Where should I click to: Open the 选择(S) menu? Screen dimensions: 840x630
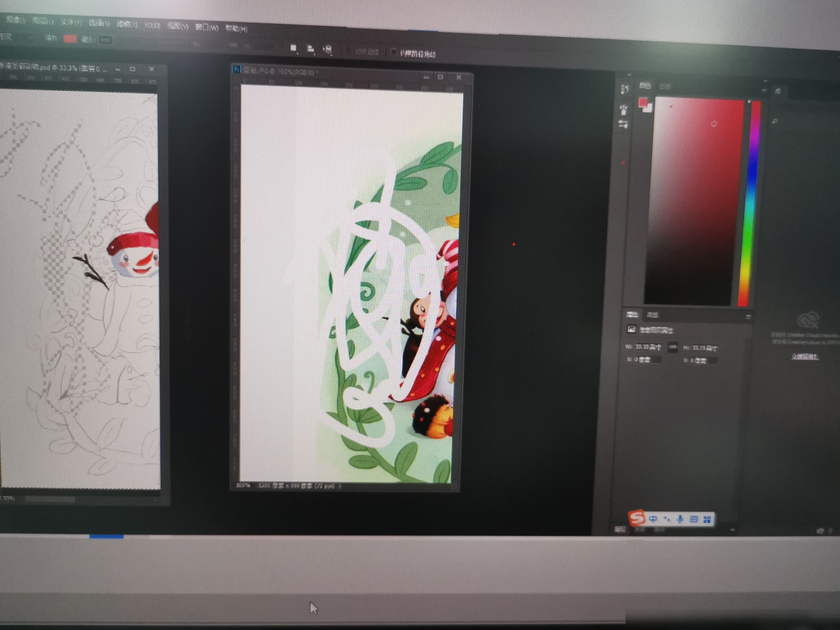[99, 23]
